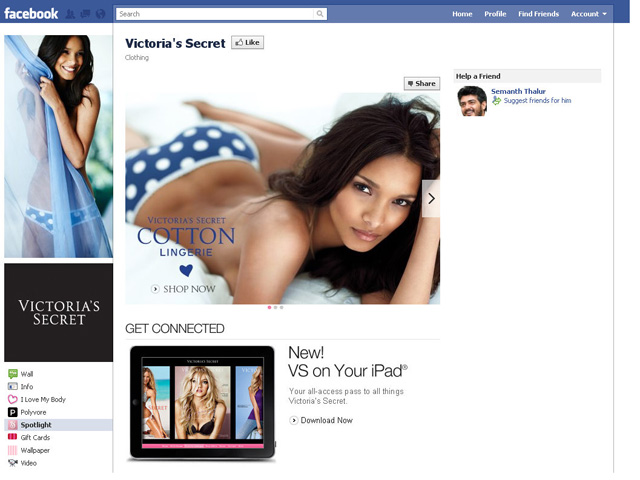Click the Video camera icon
Screen dimensions: 640x480
coord(13,462)
